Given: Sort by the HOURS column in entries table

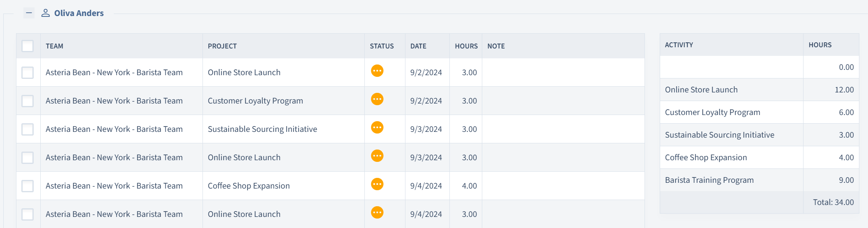Looking at the screenshot, I should (466, 46).
